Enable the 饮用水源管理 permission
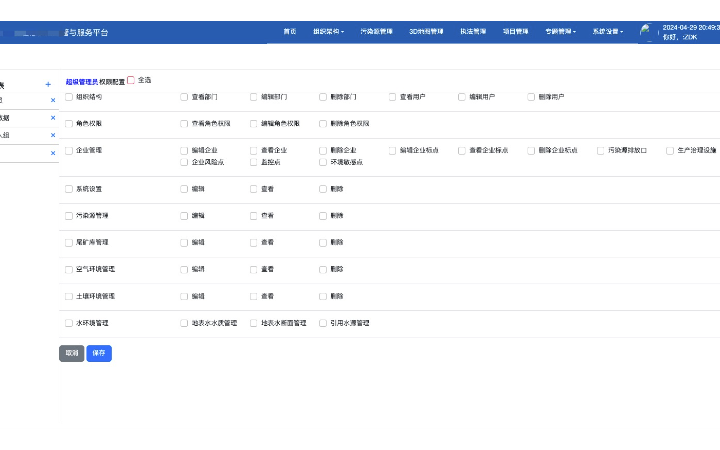Screen dimensions: 720x450 click(x=323, y=323)
